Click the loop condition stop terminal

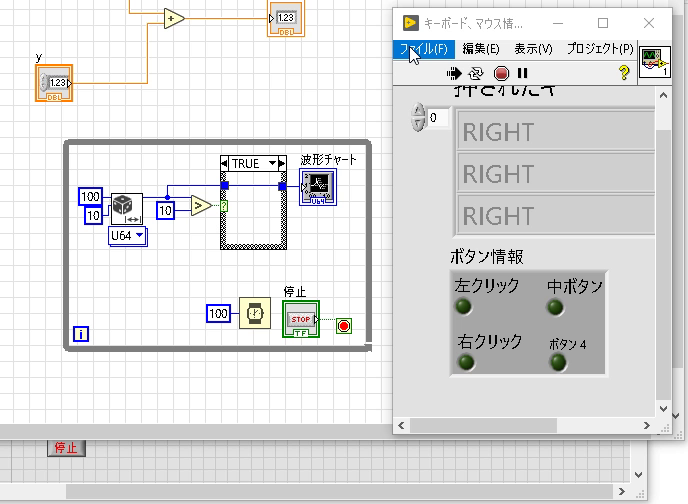(344, 326)
